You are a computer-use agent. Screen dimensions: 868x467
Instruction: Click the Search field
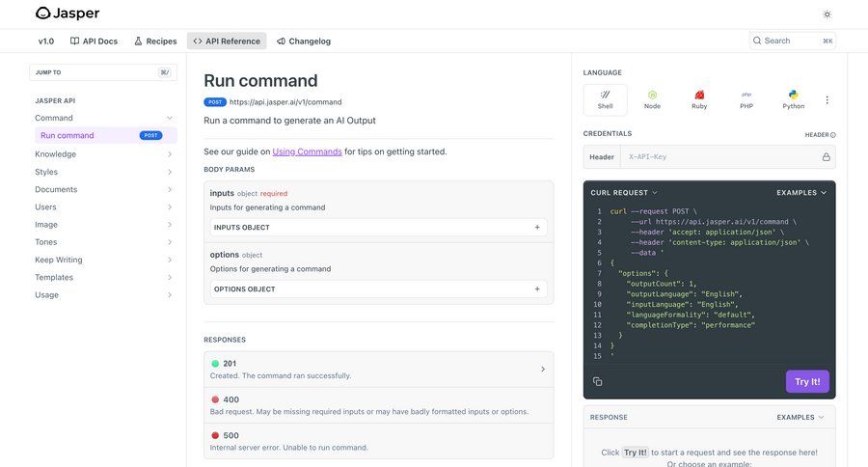click(792, 41)
